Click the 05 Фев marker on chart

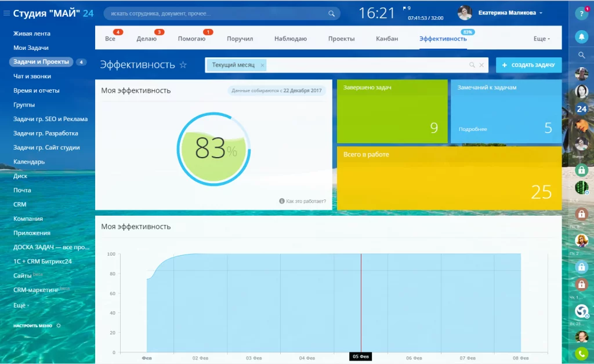(360, 356)
